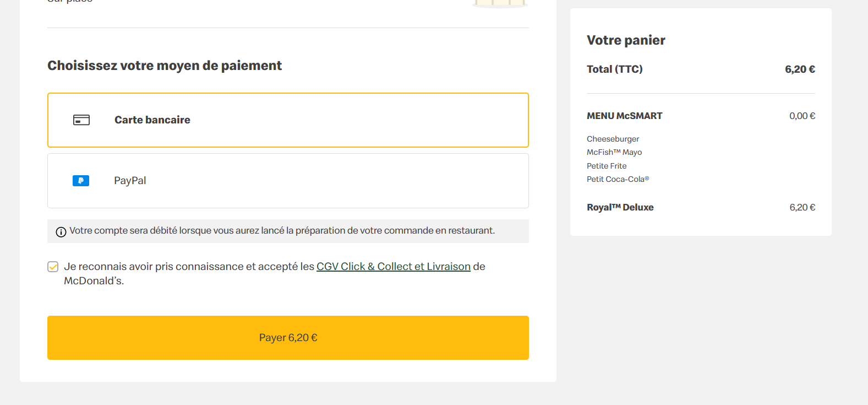The image size is (868, 405).
Task: Select Carte bancaire payment option
Action: pyautogui.click(x=288, y=120)
